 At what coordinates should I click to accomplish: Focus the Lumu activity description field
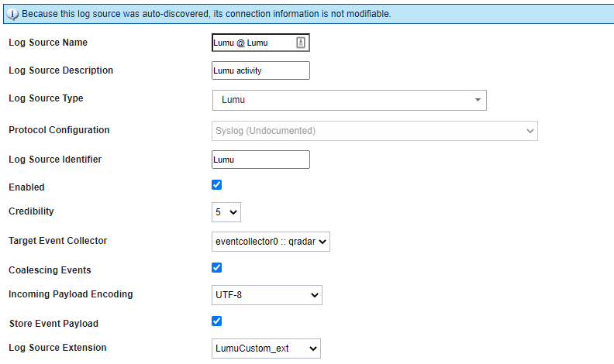coord(260,70)
